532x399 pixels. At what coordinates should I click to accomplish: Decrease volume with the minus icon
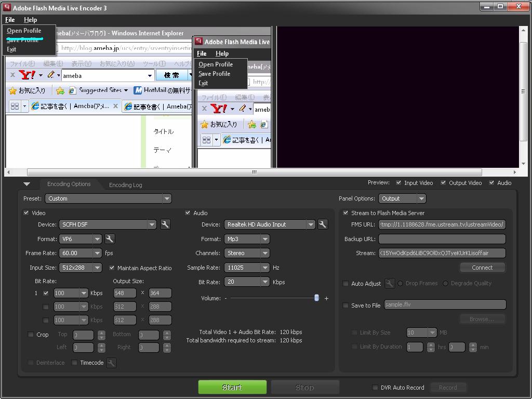[225, 299]
